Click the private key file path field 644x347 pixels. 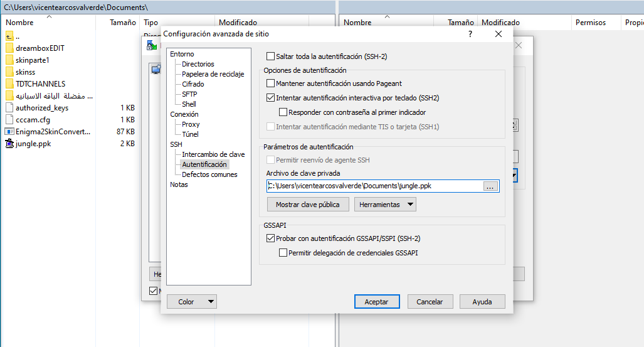point(373,186)
